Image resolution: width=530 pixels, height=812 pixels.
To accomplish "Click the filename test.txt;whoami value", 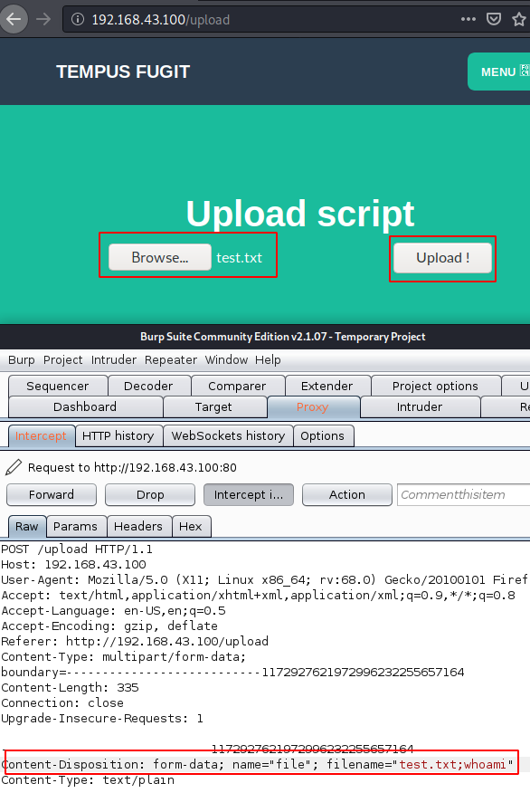I will click(452, 764).
